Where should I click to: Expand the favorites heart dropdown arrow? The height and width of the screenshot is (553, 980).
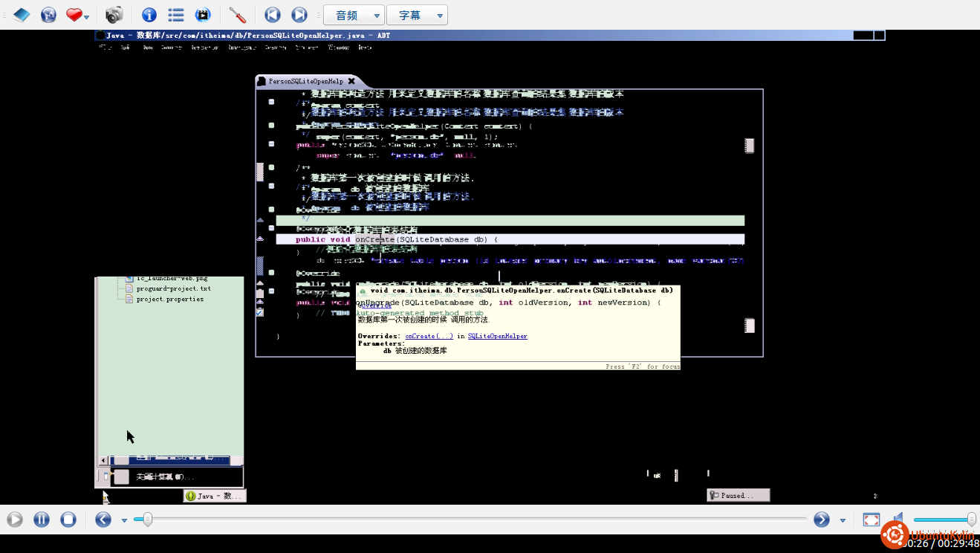tap(87, 16)
